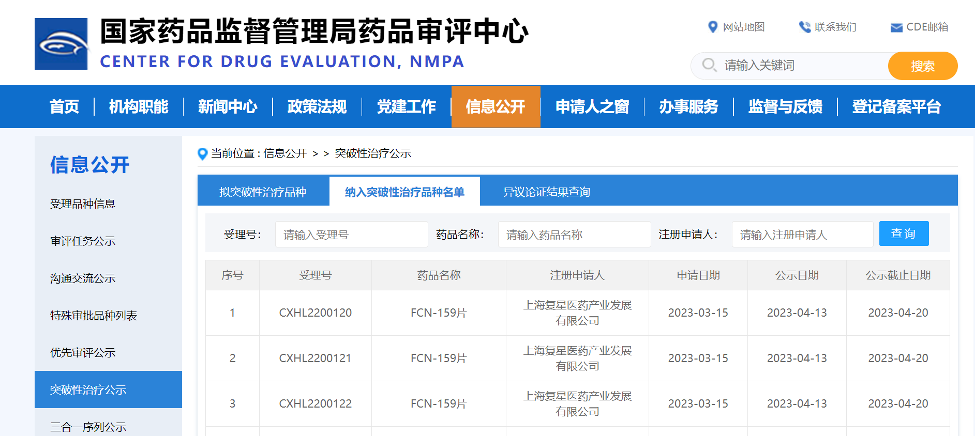The image size is (976, 436).
Task: Click the blue 查询 button
Action: 903,234
